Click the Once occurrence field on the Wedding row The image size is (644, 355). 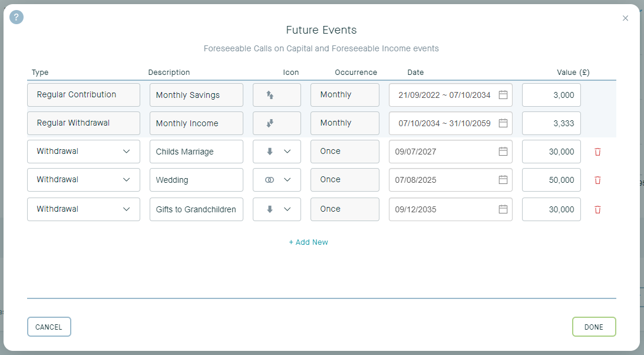point(345,180)
